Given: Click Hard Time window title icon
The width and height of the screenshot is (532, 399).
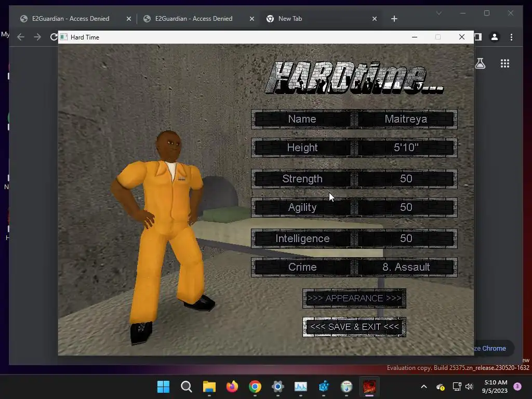Looking at the screenshot, I should click(x=64, y=37).
